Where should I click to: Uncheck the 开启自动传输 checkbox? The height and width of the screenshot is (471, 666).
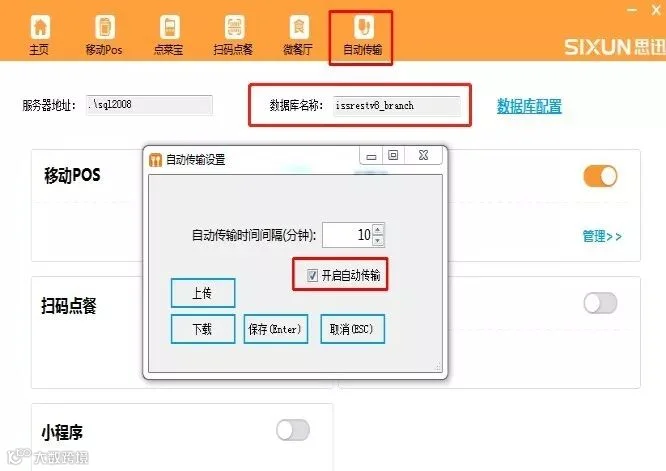tap(312, 276)
